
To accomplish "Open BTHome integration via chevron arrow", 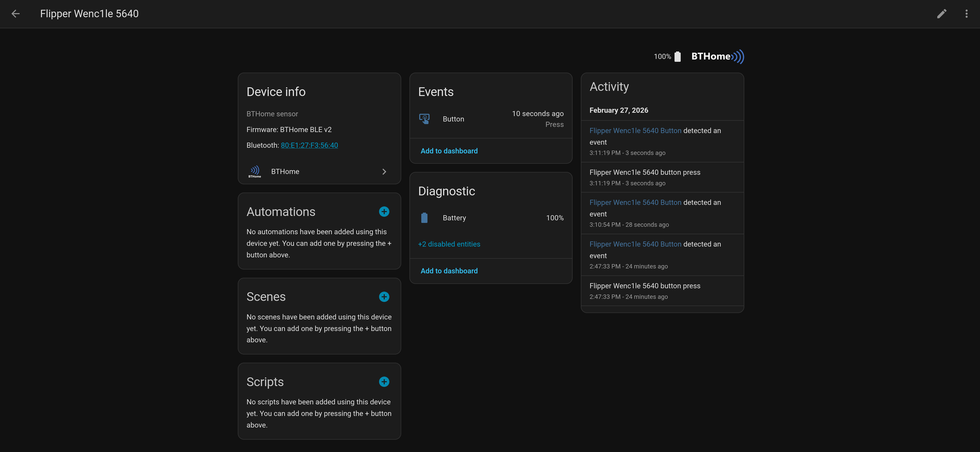I will pyautogui.click(x=384, y=172).
